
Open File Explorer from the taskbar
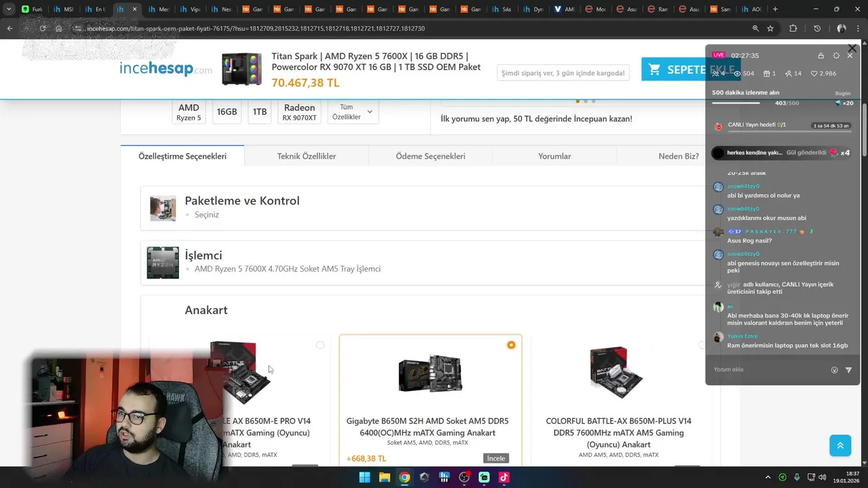pos(384,477)
